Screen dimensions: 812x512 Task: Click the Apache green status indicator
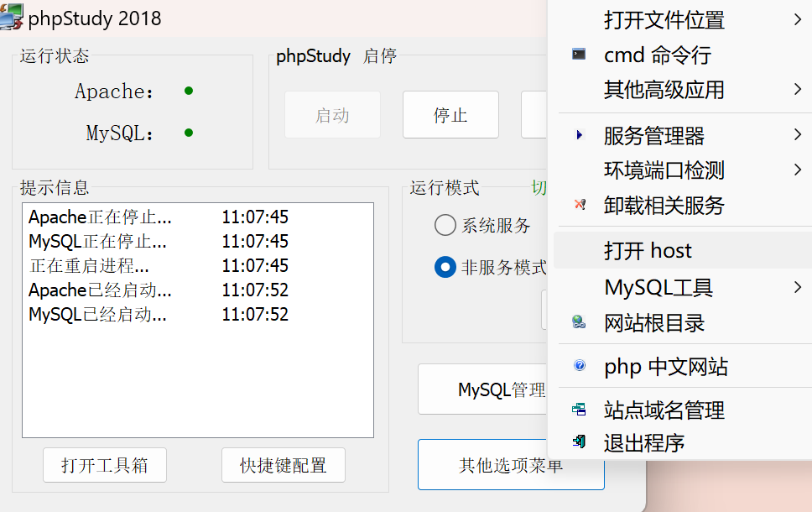point(189,91)
